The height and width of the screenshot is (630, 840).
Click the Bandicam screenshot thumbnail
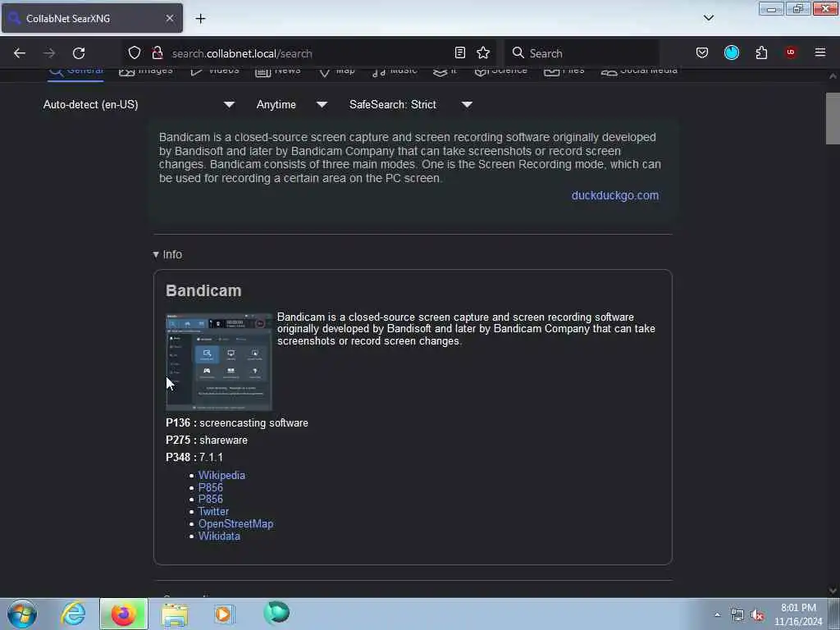point(218,362)
